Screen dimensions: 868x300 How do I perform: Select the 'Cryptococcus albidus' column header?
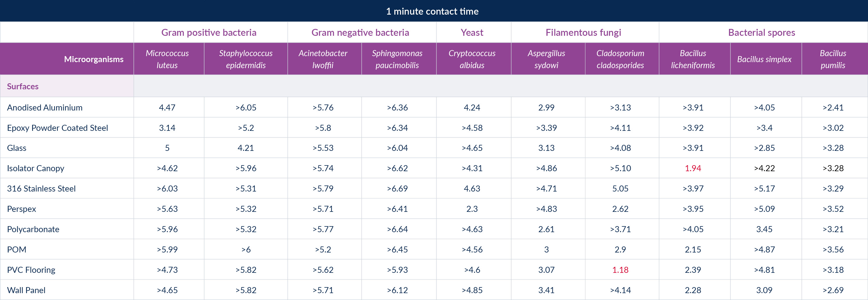click(x=472, y=59)
